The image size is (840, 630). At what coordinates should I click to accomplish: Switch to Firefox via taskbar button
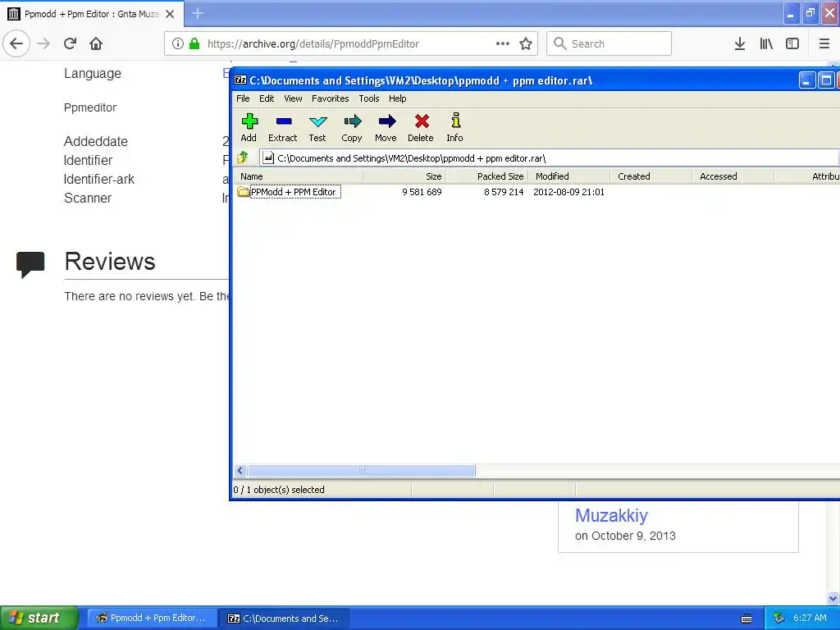click(x=152, y=619)
